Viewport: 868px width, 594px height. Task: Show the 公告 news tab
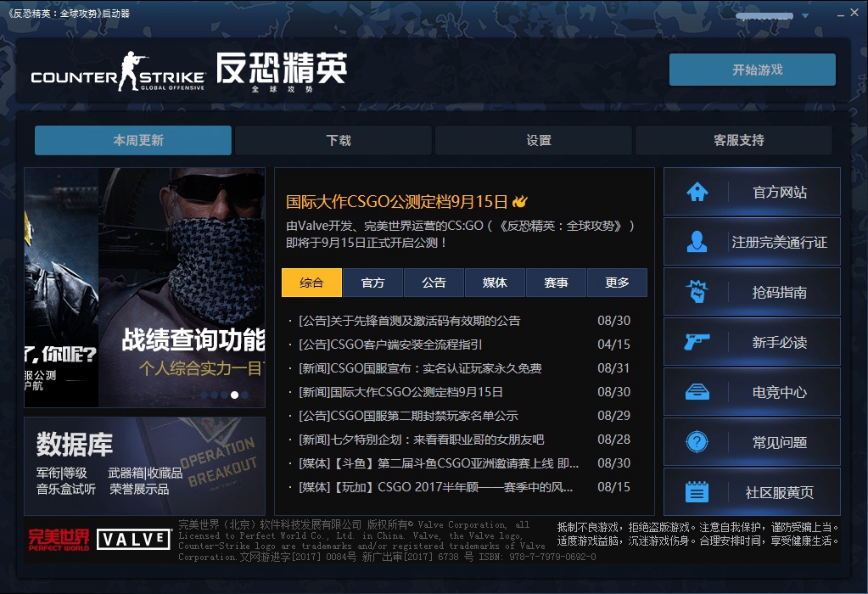point(434,283)
